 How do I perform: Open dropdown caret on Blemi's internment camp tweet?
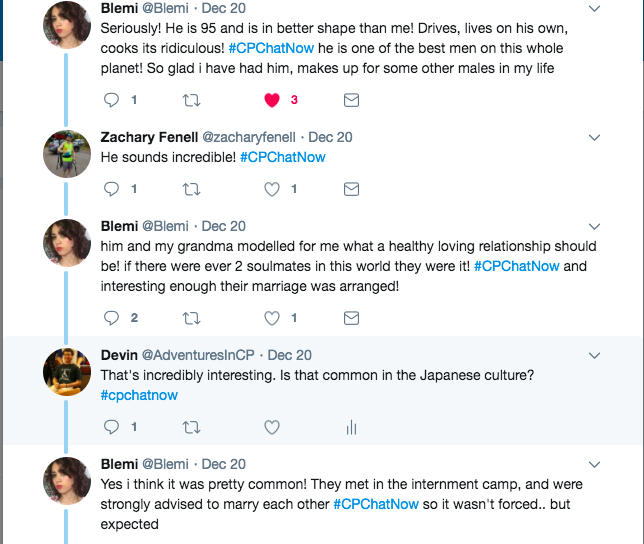pyautogui.click(x=596, y=464)
